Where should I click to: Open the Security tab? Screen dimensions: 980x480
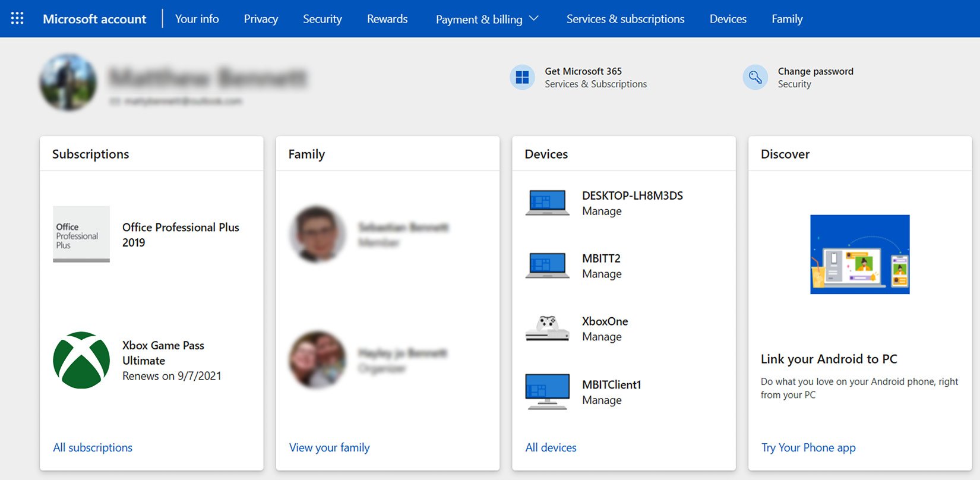tap(323, 19)
